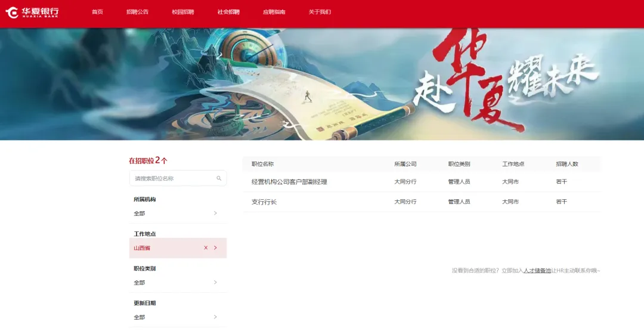The image size is (644, 331).
Task: Click the 职位名称 column header
Action: 262,164
